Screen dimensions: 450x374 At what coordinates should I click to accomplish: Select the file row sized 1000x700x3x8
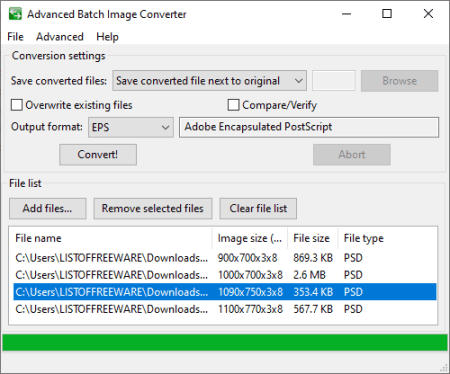(x=225, y=275)
